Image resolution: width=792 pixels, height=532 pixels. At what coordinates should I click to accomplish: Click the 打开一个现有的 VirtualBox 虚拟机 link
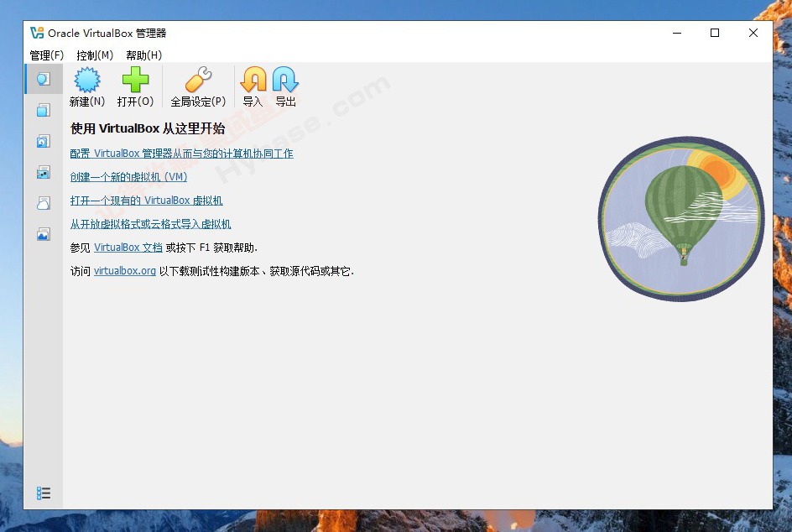click(x=146, y=201)
